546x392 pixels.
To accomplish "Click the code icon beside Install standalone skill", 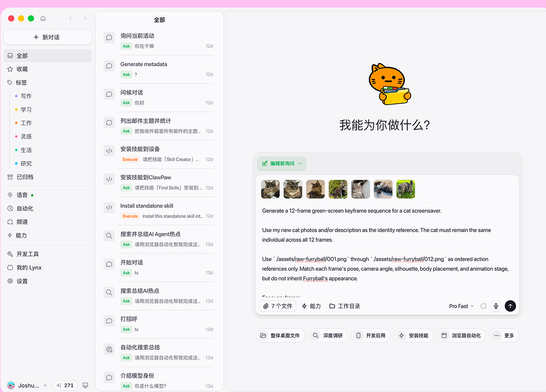I will pos(109,208).
